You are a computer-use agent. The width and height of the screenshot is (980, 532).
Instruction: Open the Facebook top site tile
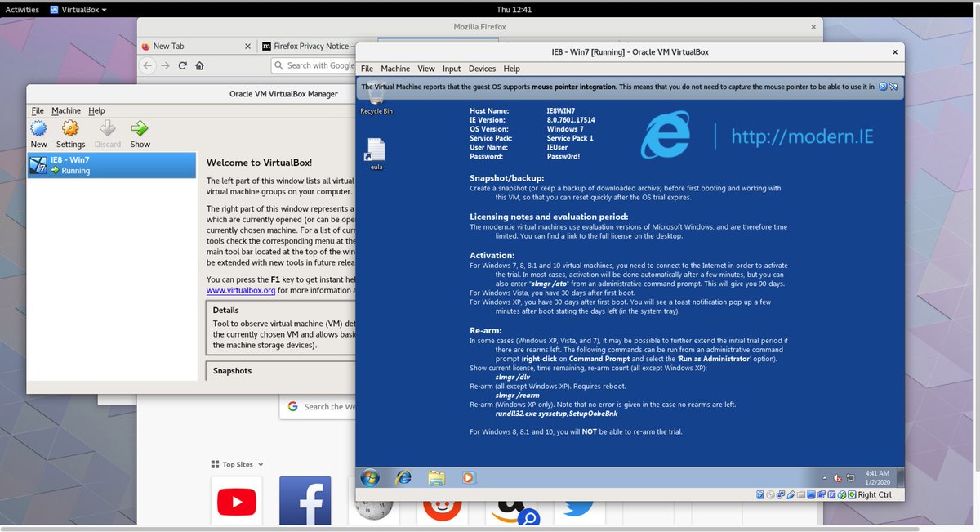pyautogui.click(x=305, y=501)
